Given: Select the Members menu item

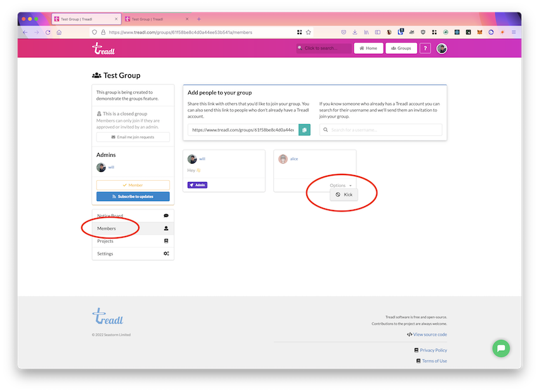Looking at the screenshot, I should tap(133, 228).
